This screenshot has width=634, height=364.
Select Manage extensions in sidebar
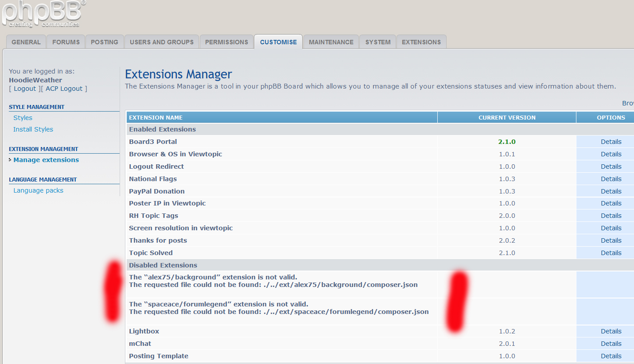coord(46,160)
